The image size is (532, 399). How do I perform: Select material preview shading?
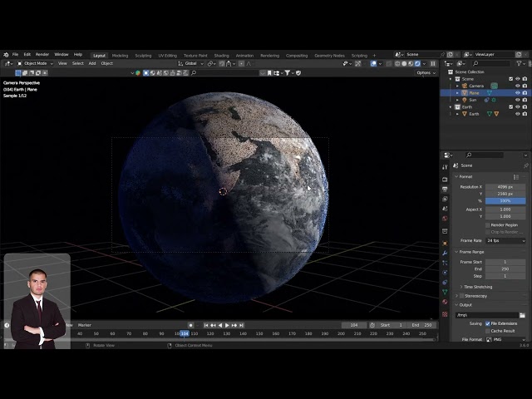tap(411, 63)
